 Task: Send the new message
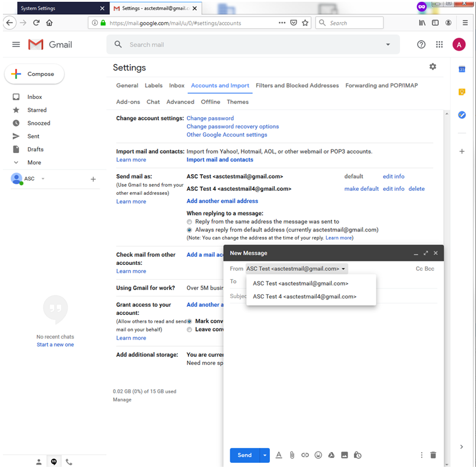(244, 455)
